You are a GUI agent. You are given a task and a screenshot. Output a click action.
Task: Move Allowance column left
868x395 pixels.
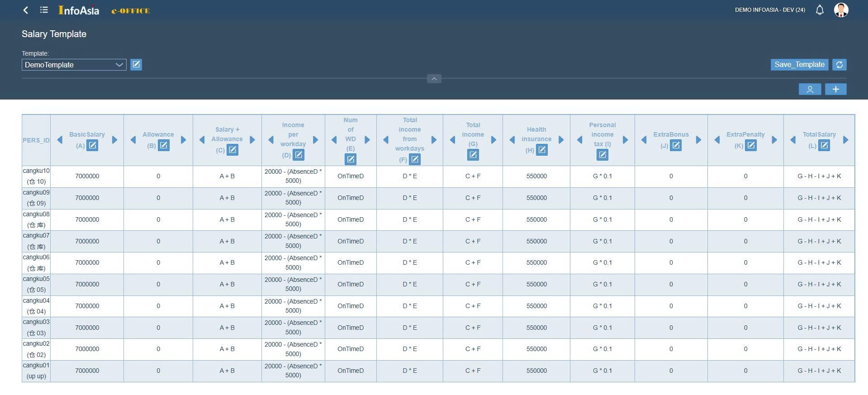click(133, 140)
